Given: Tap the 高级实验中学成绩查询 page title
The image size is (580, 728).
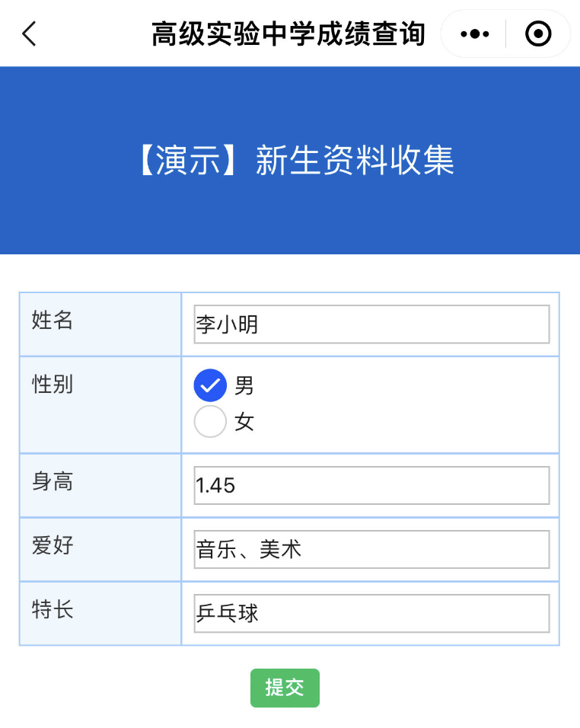Looking at the screenshot, I should (x=288, y=34).
